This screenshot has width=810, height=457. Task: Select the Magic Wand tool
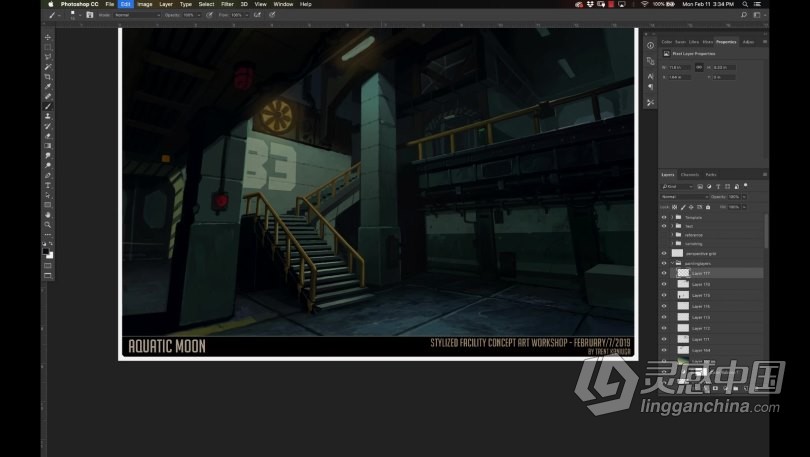[48, 67]
